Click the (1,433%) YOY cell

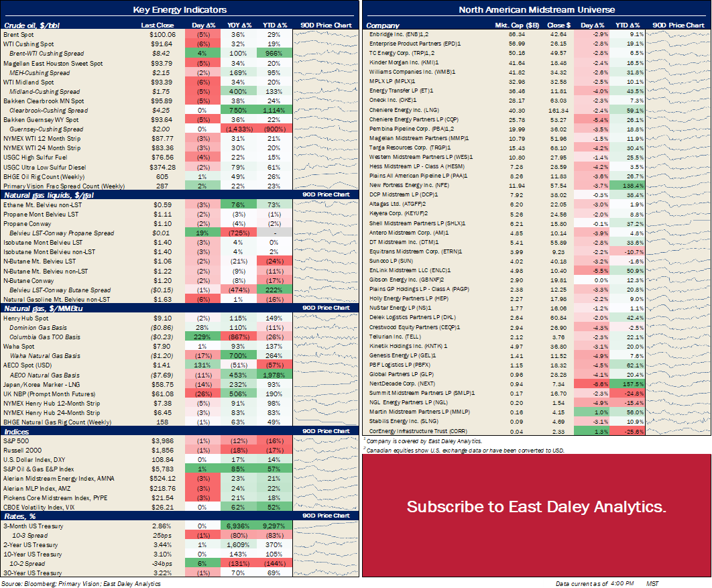[239, 129]
